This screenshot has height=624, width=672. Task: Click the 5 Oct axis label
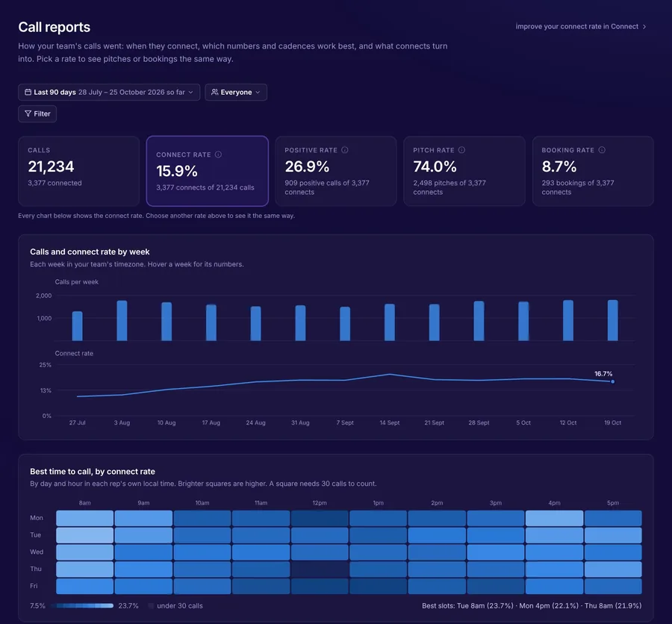pos(523,422)
